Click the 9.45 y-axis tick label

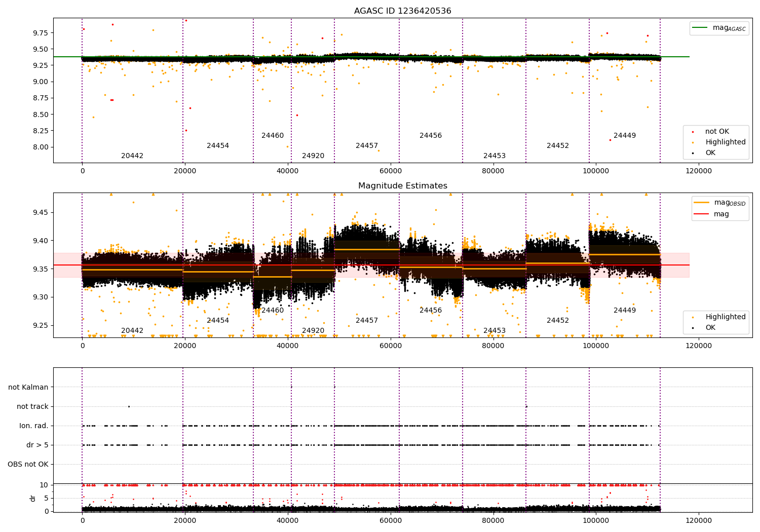point(41,212)
